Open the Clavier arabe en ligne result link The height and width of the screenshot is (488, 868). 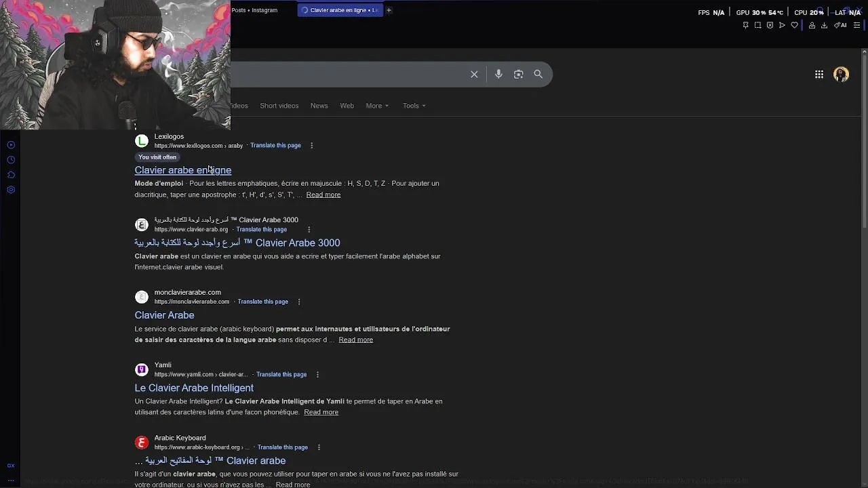point(182,170)
